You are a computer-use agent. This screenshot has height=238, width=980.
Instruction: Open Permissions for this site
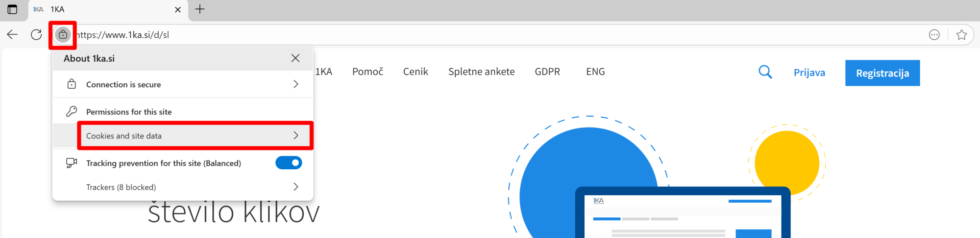tap(129, 112)
